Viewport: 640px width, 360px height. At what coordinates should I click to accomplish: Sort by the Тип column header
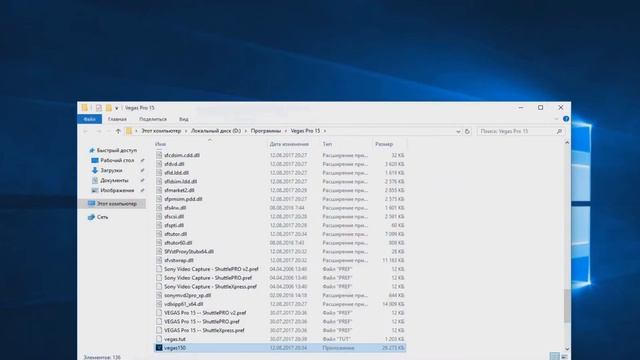click(x=327, y=144)
